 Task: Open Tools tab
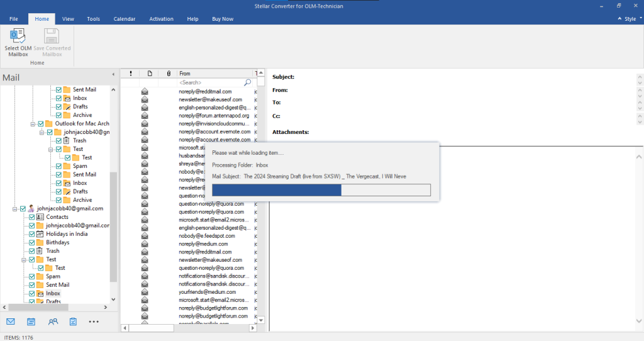click(x=93, y=19)
